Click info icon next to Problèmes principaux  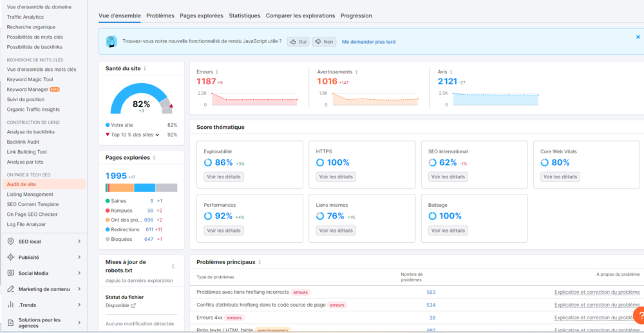260,262
